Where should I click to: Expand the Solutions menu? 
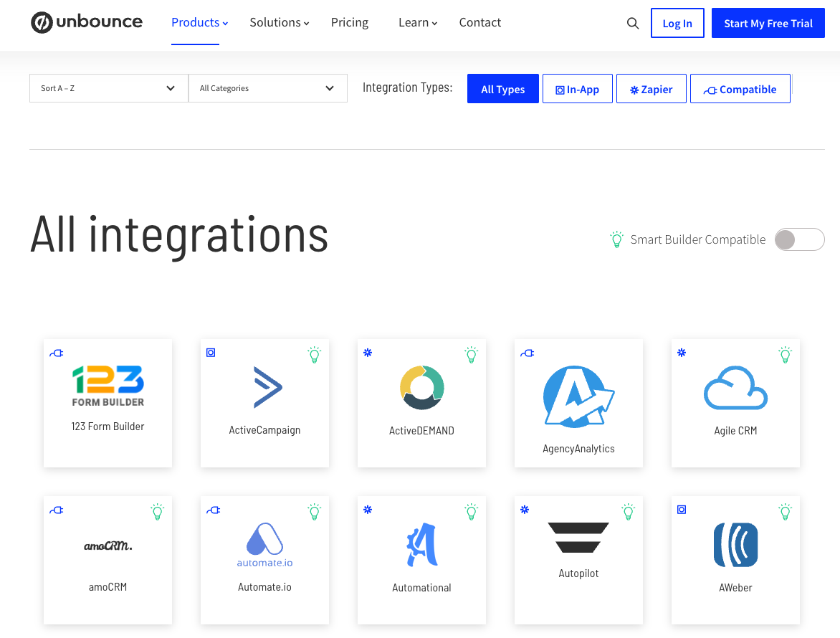(280, 22)
